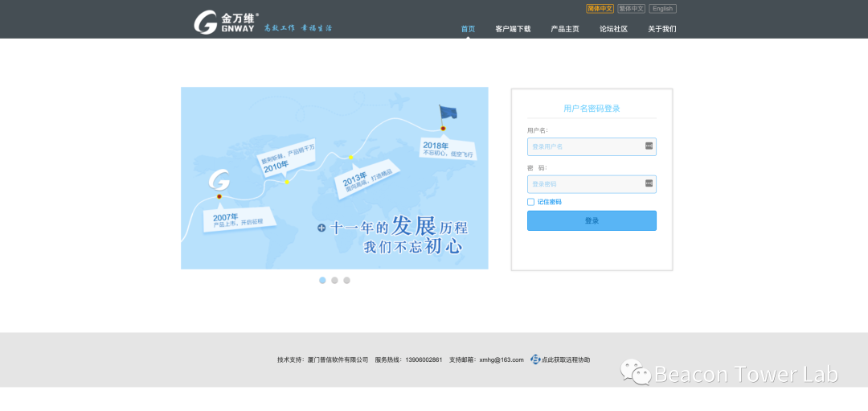
Task: Click the hotline number 13906002861
Action: (424, 360)
